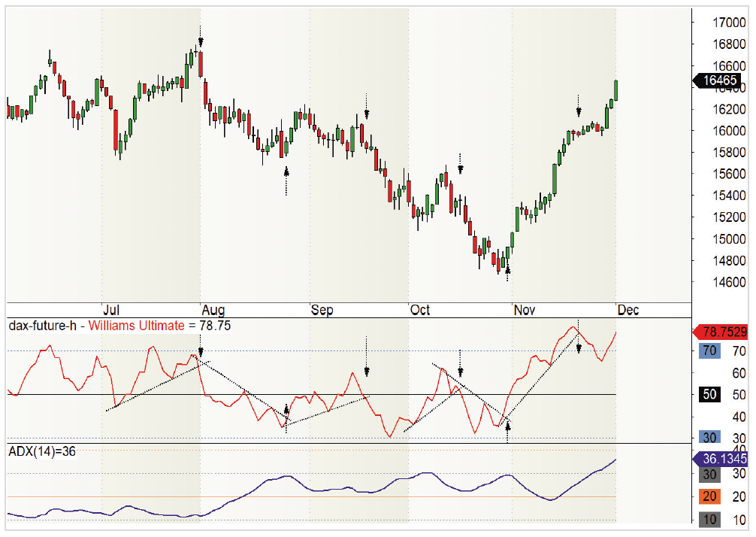Click the gray 10 ADX level marker
756x537 pixels.
tap(709, 520)
